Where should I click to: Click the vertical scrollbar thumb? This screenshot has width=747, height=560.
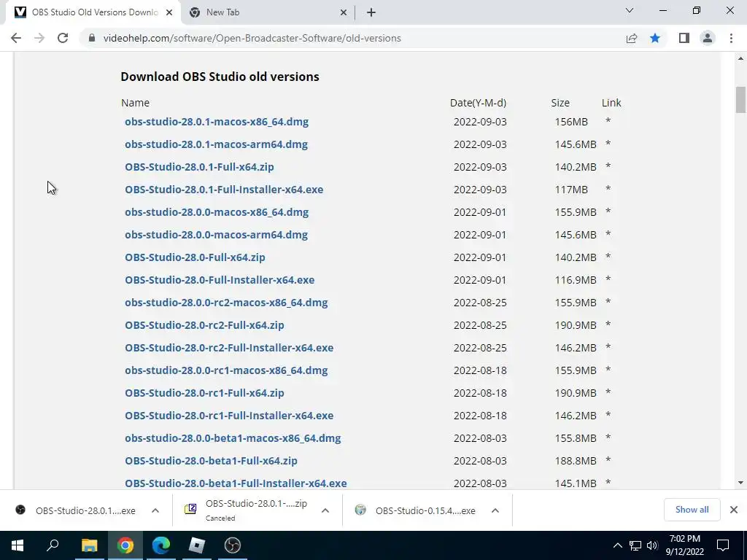tap(740, 99)
